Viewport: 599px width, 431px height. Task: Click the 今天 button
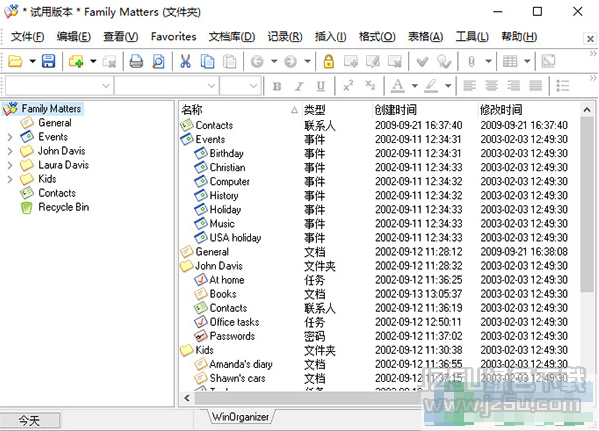pyautogui.click(x=30, y=421)
